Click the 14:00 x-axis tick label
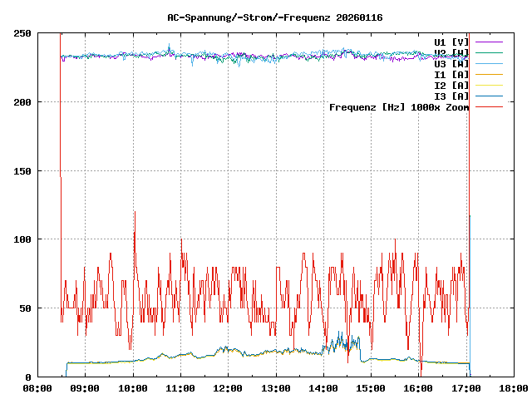Screen dimensions: 532x399 323,388
